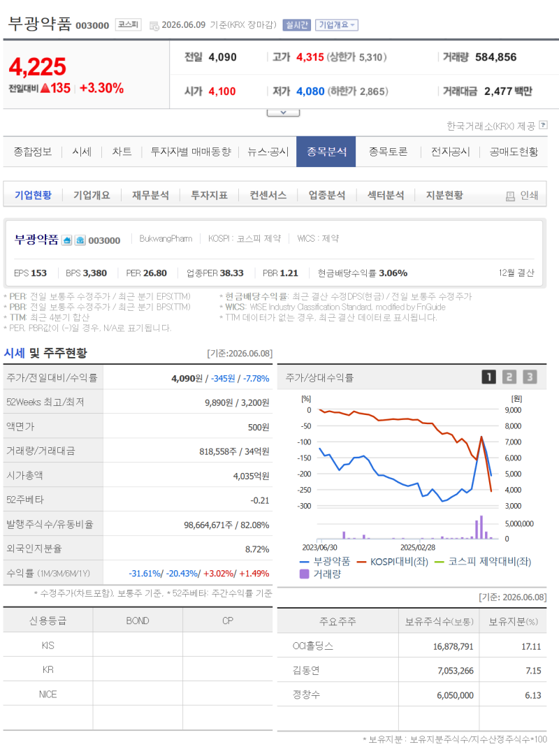Screen dimensions: 559x756
Task: Switch chart to view 2
Action: coord(509,377)
